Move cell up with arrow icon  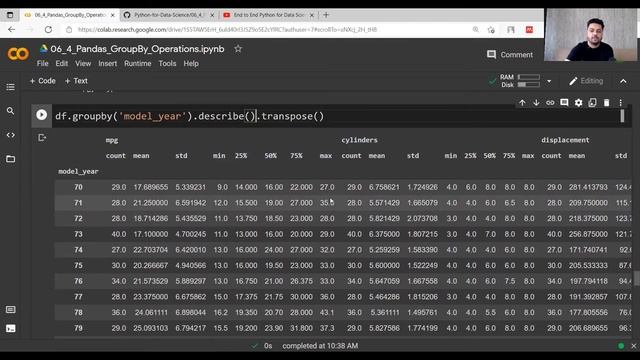point(522,102)
